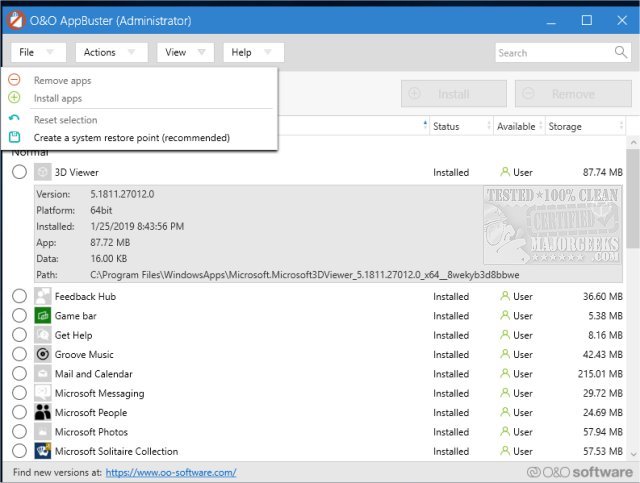Click the Groove Music app icon
The image size is (640, 483).
click(43, 354)
